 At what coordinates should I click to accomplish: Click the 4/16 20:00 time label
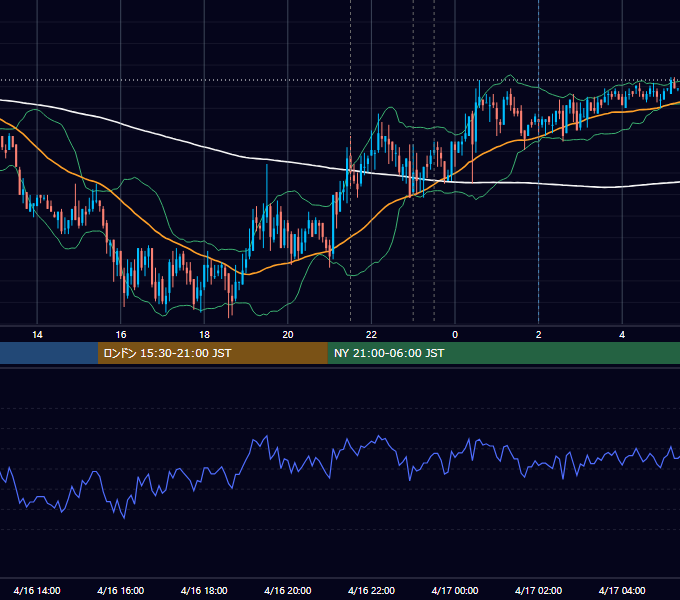tap(288, 590)
